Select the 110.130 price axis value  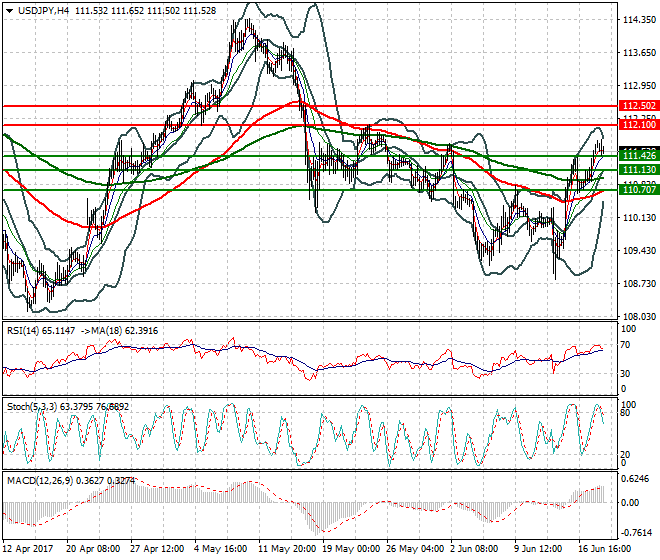[x=639, y=218]
